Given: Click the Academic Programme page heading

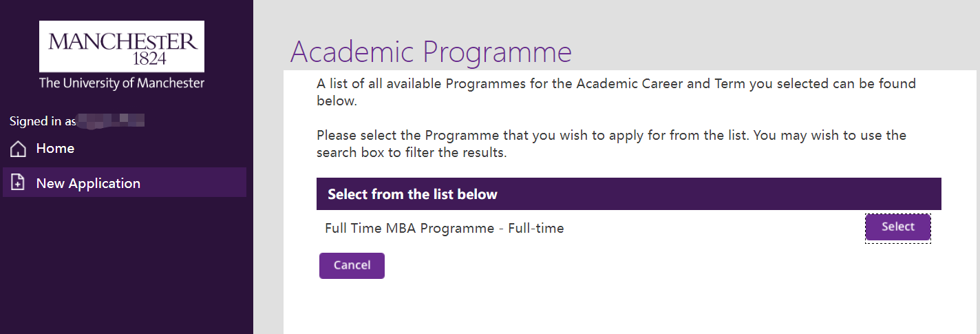Looking at the screenshot, I should pos(431,52).
